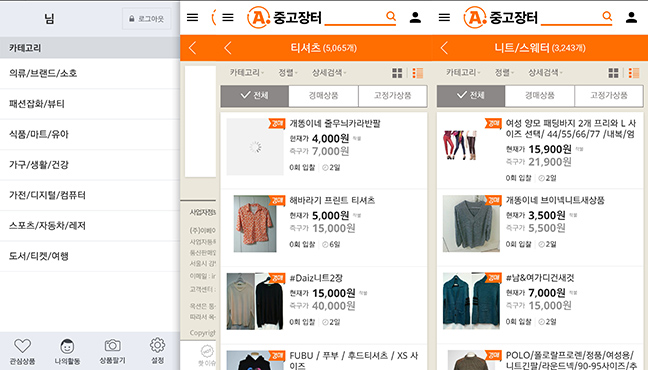The image size is (648, 370).
Task: Open 여성 양모 패딩바지 listing
Action: (x=540, y=150)
